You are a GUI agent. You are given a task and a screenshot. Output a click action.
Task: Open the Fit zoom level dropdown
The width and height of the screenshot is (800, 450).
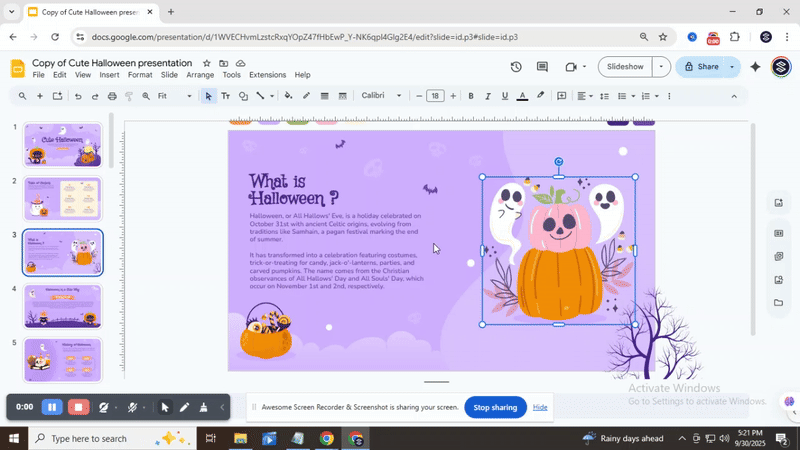pyautogui.click(x=175, y=96)
